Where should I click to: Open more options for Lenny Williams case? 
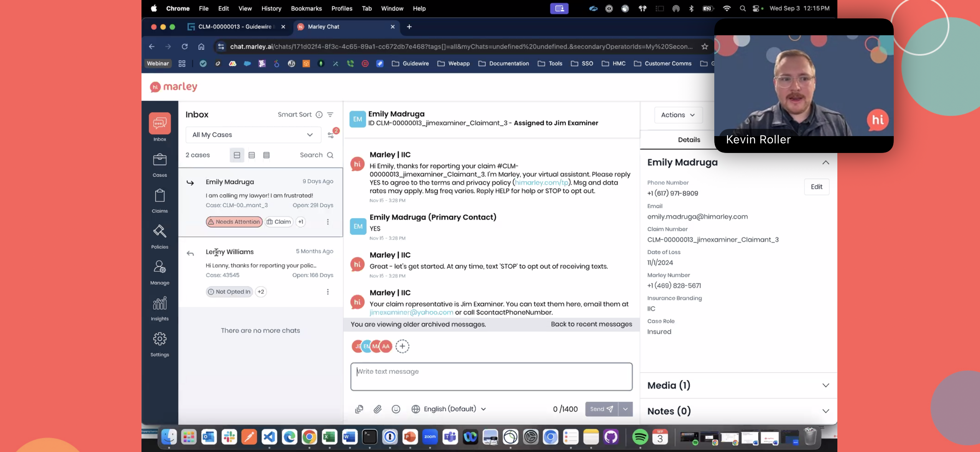coord(328,292)
